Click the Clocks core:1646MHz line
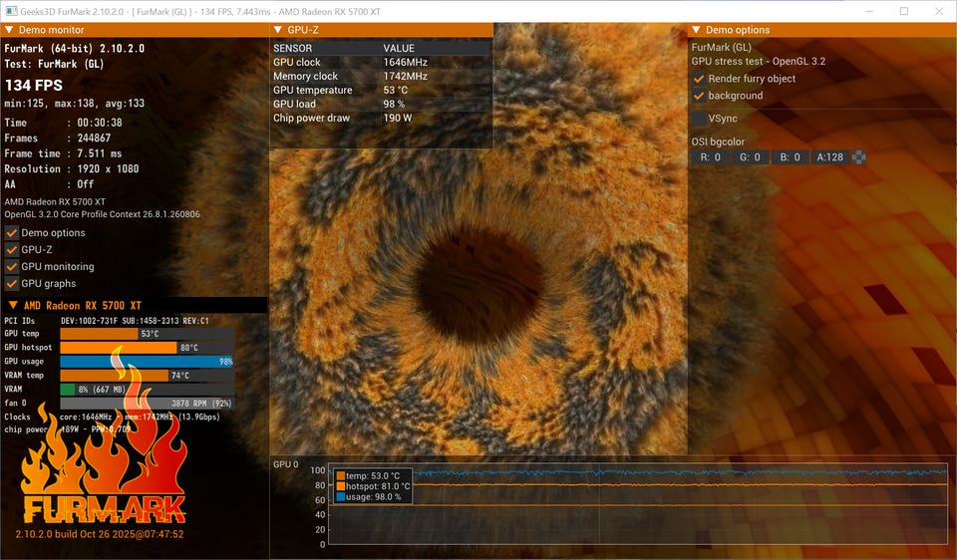This screenshot has height=560, width=957. click(x=113, y=418)
